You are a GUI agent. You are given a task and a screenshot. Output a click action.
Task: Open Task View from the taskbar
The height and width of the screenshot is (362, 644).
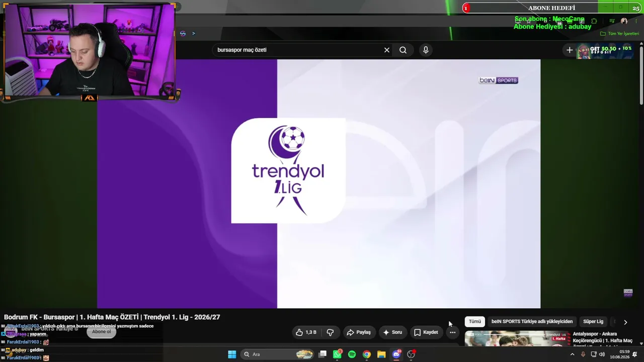click(323, 354)
